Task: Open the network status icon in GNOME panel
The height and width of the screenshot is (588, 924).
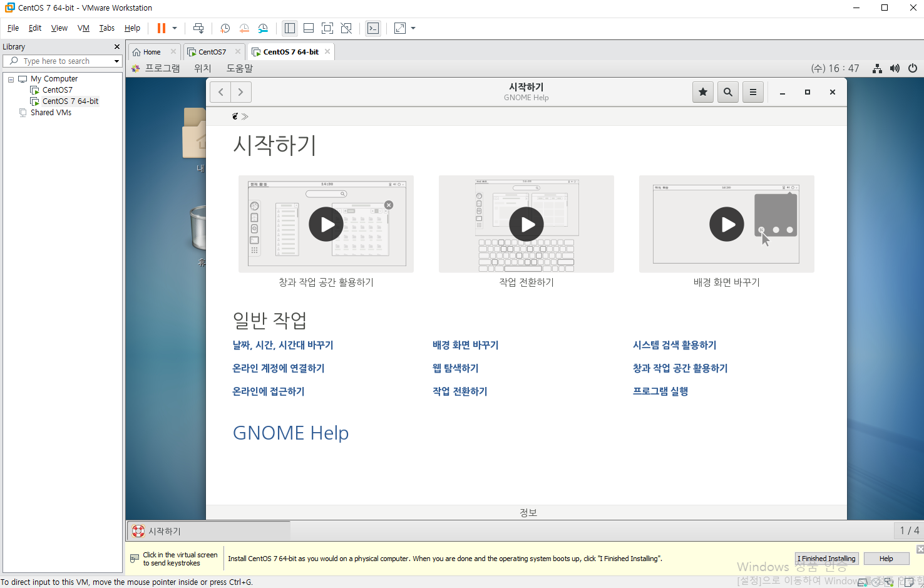Action: point(878,68)
